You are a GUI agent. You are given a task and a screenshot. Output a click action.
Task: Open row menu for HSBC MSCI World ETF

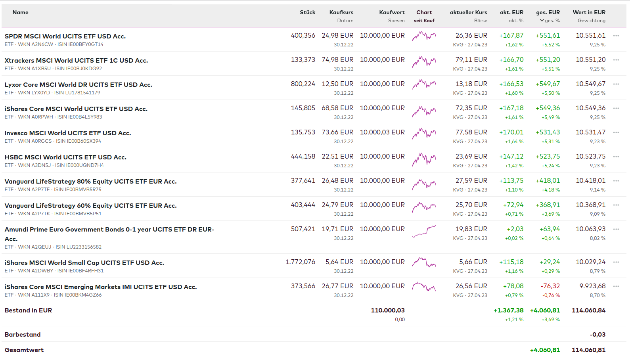(616, 157)
